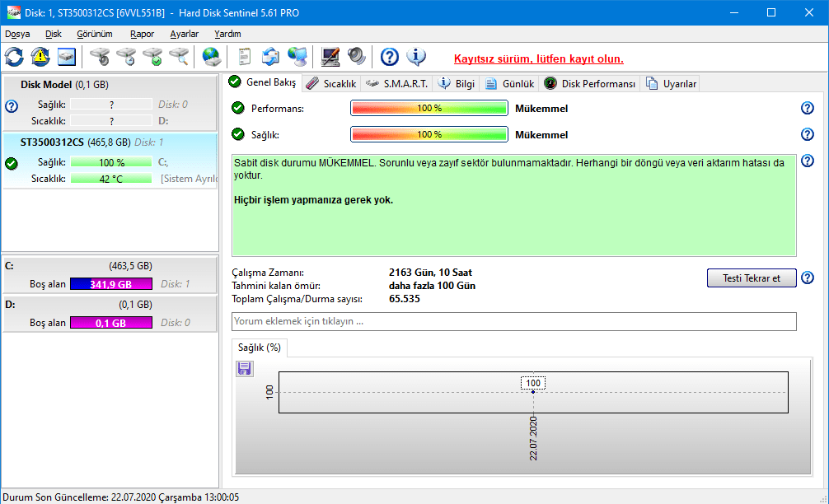This screenshot has height=504, width=829.
Task: Click the question mark icon beside Disk Model
Action: [x=11, y=106]
